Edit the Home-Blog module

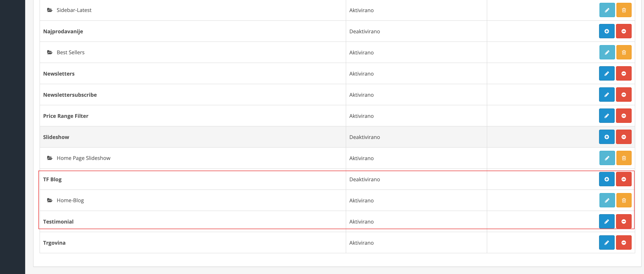[x=607, y=200]
